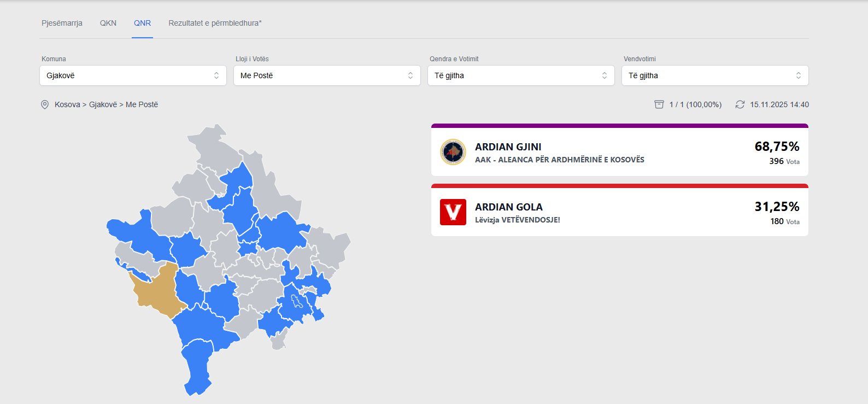This screenshot has height=404, width=868.
Task: Expand the Vendvotimi dropdown
Action: pos(715,75)
